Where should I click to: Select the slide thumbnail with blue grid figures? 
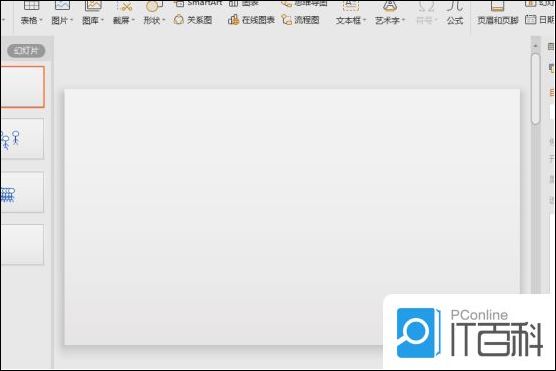point(22,192)
